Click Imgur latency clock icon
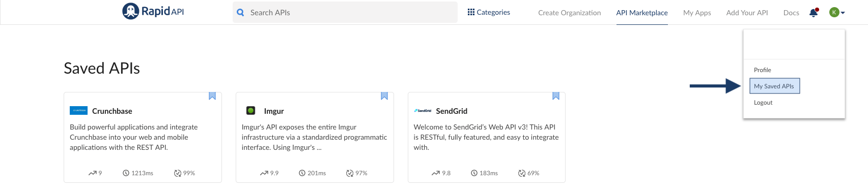The width and height of the screenshot is (868, 192). click(x=302, y=173)
